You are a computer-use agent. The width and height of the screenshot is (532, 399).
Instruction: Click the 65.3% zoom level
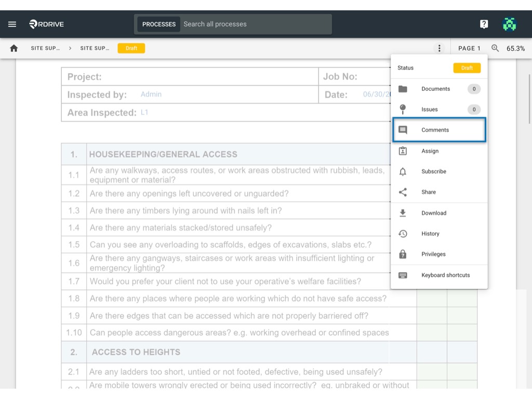click(515, 48)
